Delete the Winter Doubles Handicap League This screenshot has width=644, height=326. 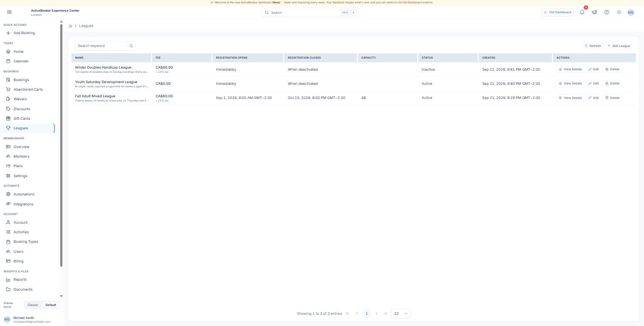612,69
